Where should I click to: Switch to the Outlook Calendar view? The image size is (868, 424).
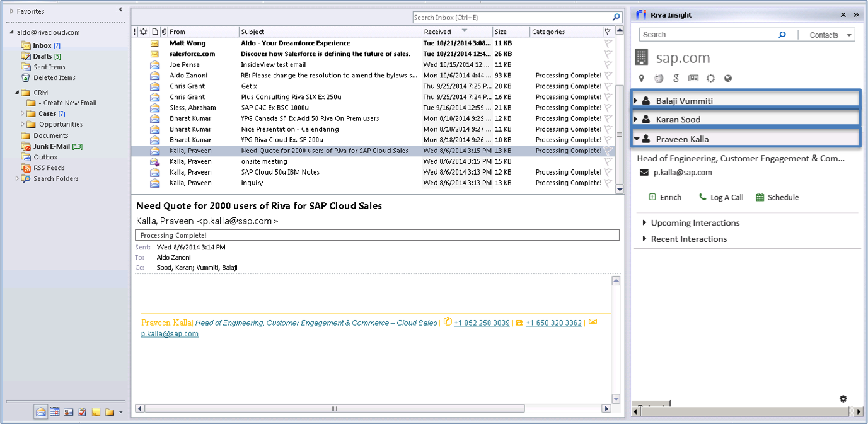(x=54, y=412)
